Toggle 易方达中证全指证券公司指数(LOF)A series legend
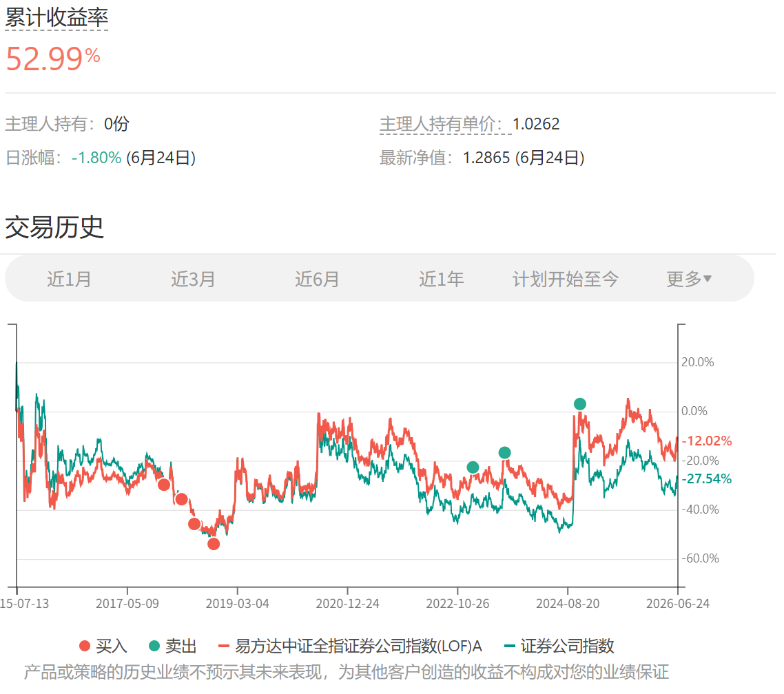Image resolution: width=784 pixels, height=694 pixels. [x=350, y=646]
